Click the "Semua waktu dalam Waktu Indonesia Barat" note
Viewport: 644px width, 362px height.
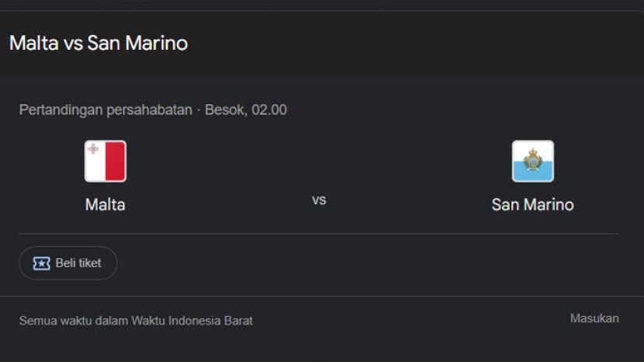(136, 320)
